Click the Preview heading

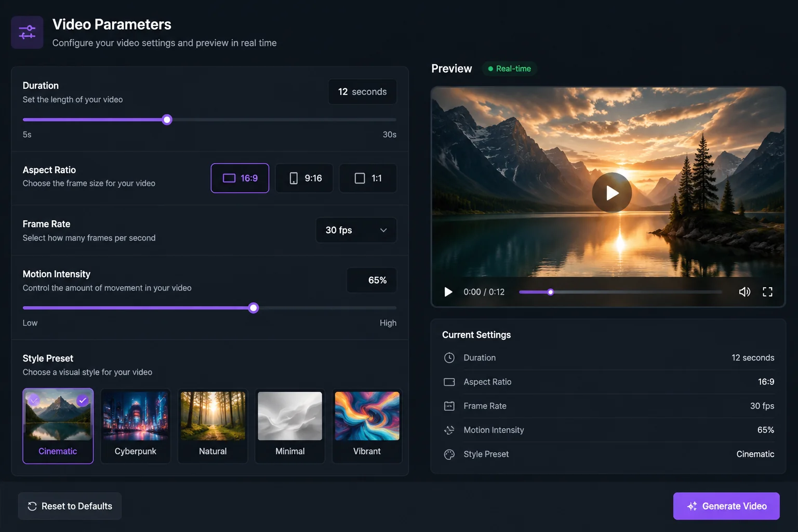tap(451, 69)
